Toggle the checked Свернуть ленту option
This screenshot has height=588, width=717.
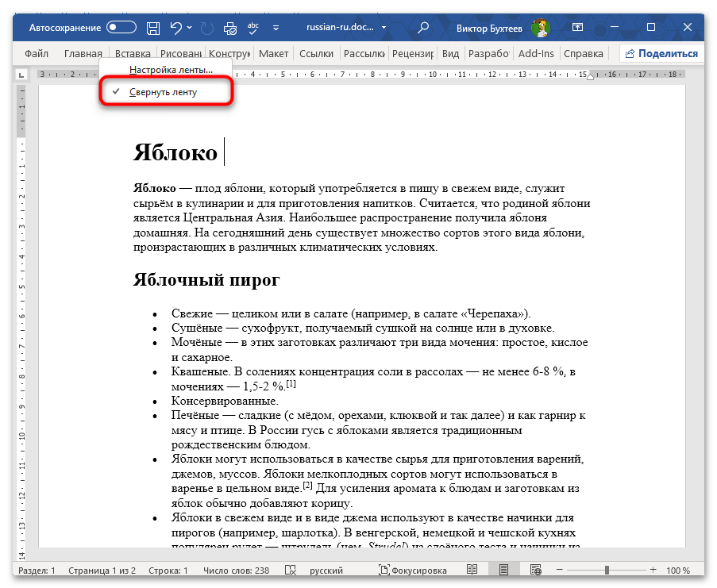(166, 92)
